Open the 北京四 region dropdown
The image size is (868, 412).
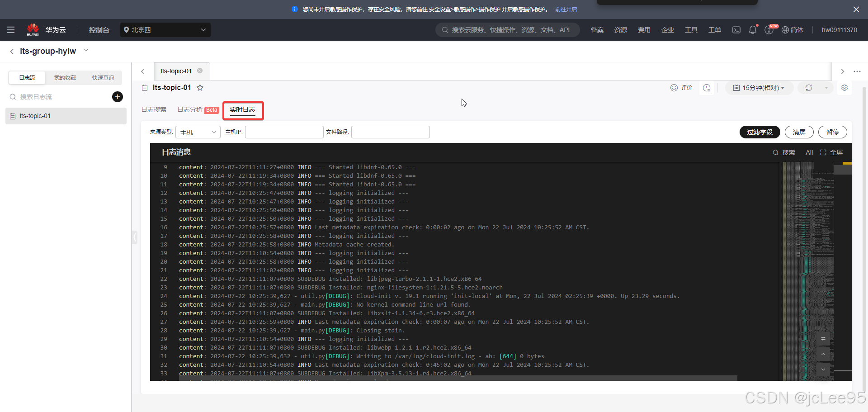[x=165, y=30]
